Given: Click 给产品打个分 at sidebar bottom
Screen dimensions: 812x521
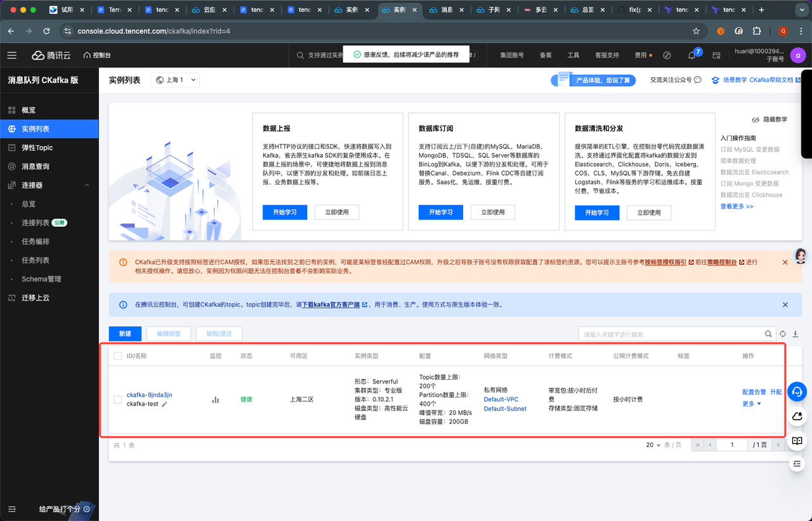Looking at the screenshot, I should [x=63, y=509].
